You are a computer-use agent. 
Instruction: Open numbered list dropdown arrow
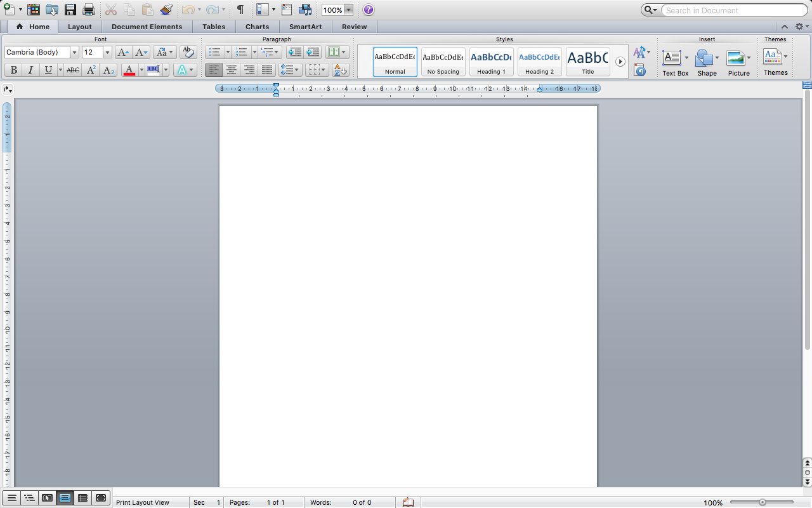[254, 53]
